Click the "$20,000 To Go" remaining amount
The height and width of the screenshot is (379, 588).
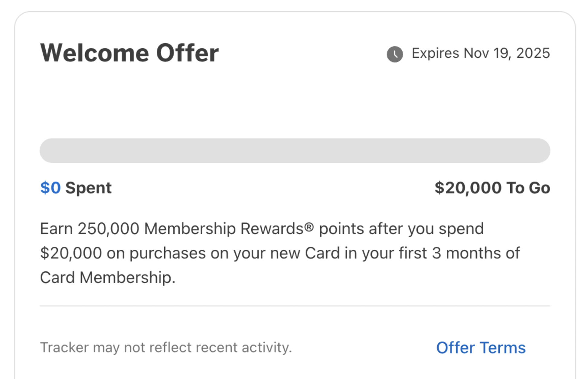click(x=492, y=188)
